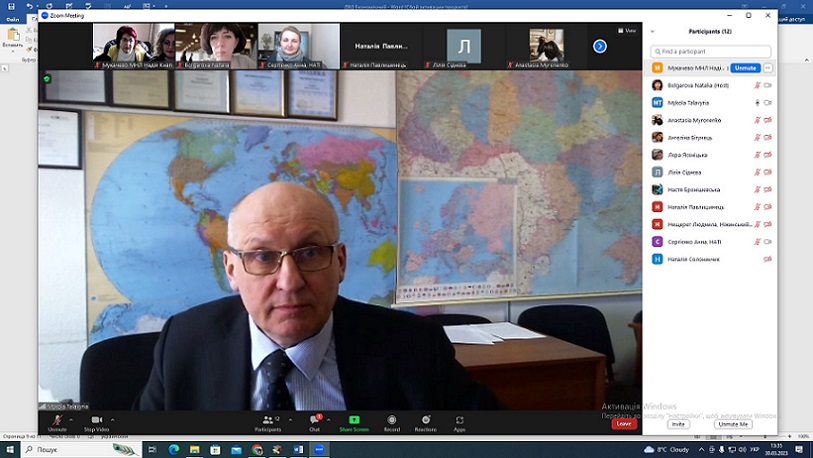The width and height of the screenshot is (813, 458).
Task: Click Bolgarova Natalia muted mic icon
Action: point(757,85)
